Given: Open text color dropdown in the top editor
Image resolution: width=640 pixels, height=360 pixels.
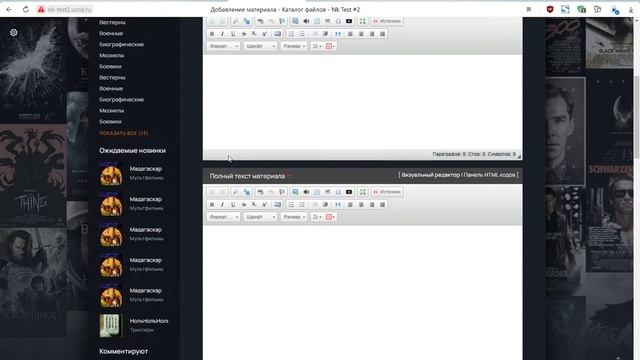Looking at the screenshot, I should (x=317, y=46).
